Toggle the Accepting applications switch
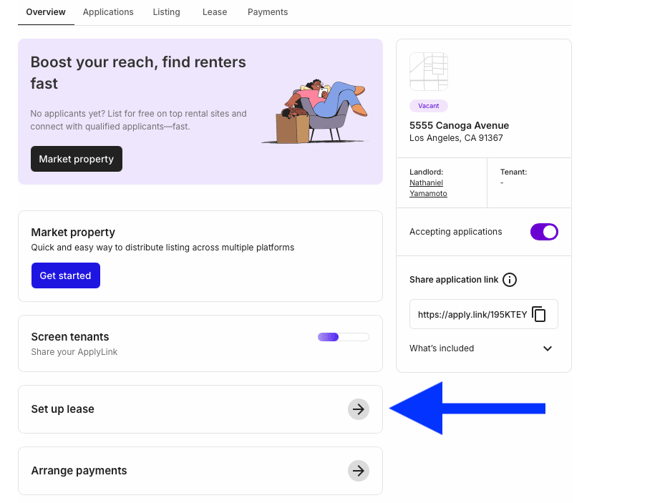 [544, 232]
